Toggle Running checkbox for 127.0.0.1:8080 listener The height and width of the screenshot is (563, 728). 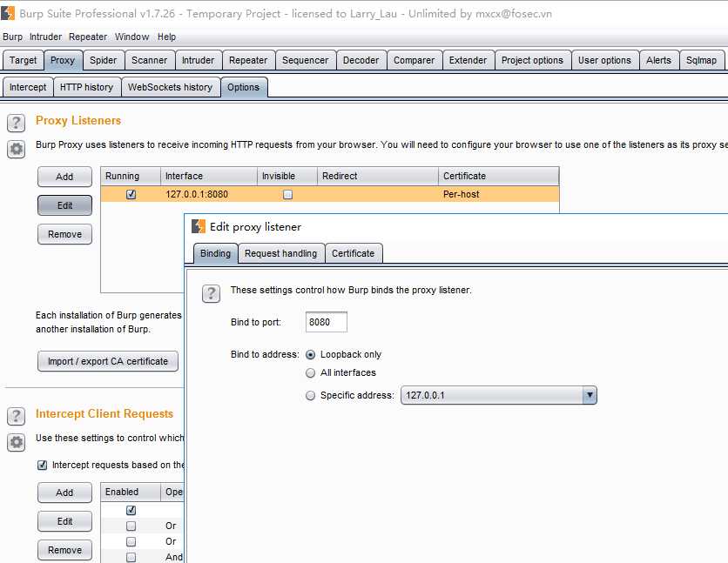click(x=131, y=194)
